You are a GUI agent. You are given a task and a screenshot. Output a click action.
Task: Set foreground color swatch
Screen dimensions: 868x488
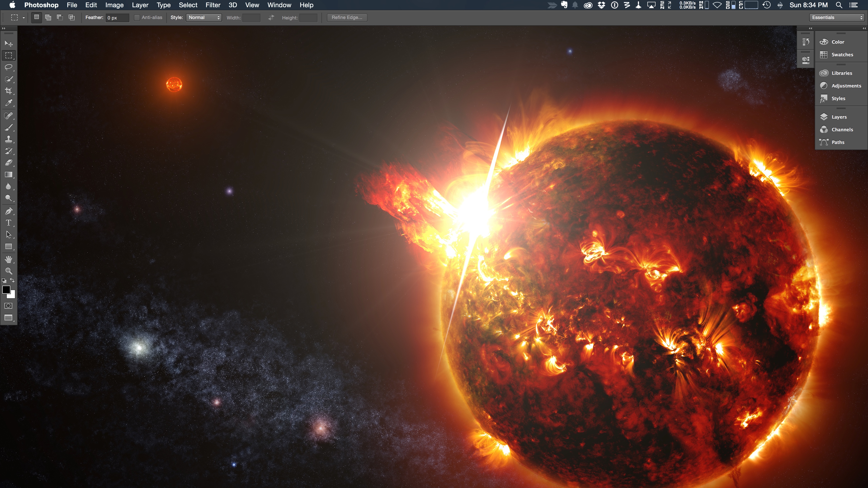pos(6,289)
